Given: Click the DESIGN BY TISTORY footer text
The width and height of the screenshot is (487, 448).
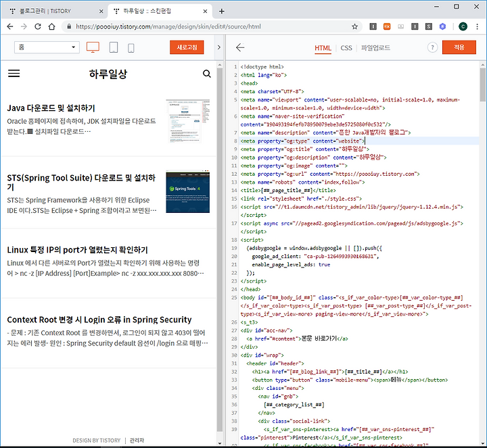Looking at the screenshot, I should tap(96, 441).
